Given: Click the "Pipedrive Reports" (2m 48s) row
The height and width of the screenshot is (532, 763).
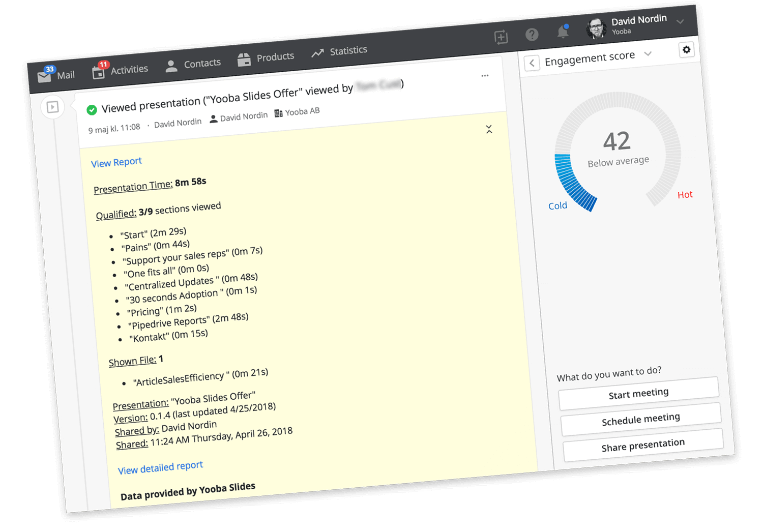Looking at the screenshot, I should (x=189, y=321).
